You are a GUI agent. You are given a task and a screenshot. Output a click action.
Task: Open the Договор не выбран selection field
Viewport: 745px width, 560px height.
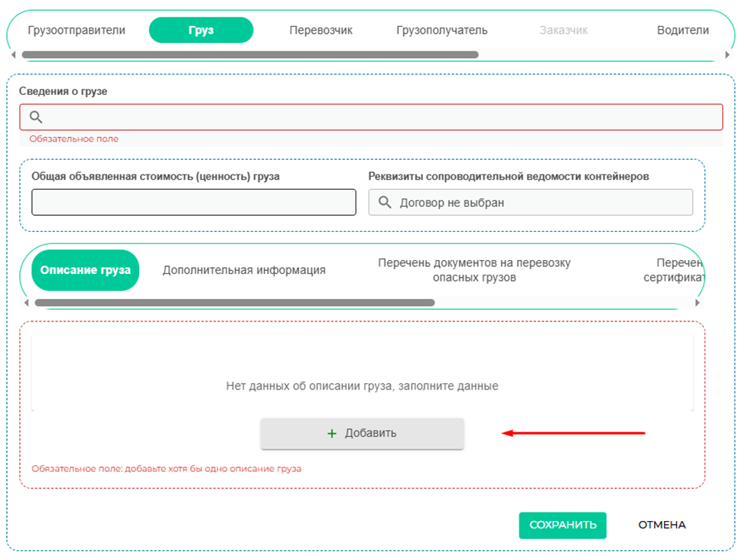[x=535, y=203]
